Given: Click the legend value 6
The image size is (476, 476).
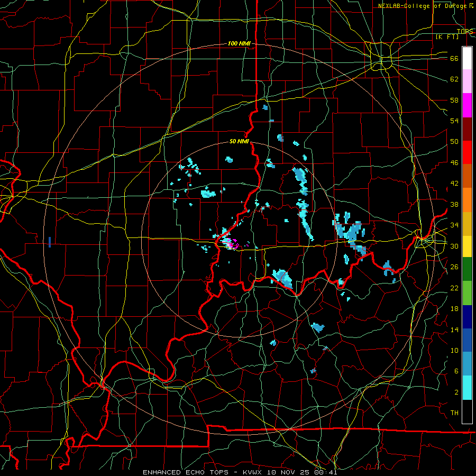Looking at the screenshot, I should tap(456, 371).
